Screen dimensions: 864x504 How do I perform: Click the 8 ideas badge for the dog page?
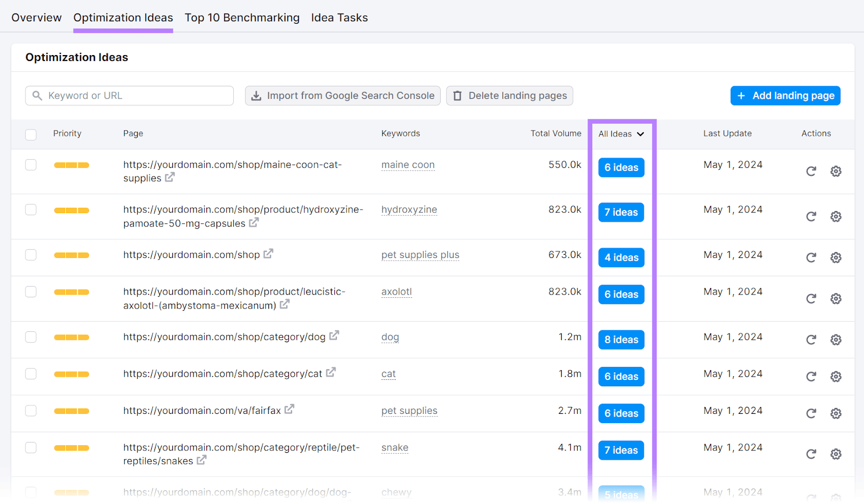621,339
